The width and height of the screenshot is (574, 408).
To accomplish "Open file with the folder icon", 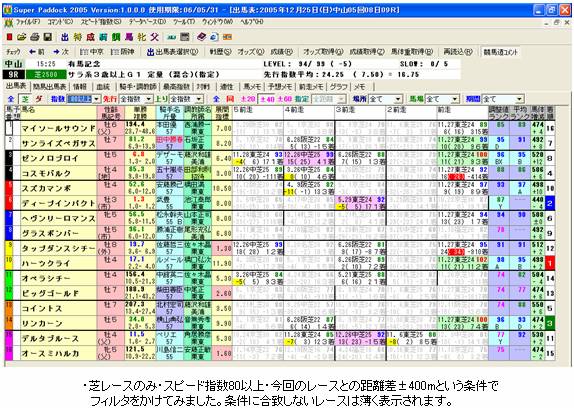I will coord(22,37).
